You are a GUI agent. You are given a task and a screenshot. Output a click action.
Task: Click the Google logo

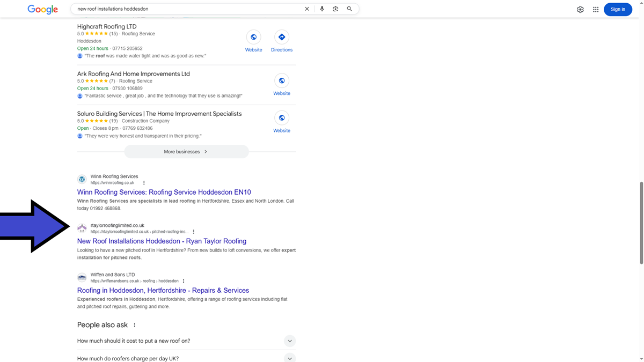(x=42, y=9)
